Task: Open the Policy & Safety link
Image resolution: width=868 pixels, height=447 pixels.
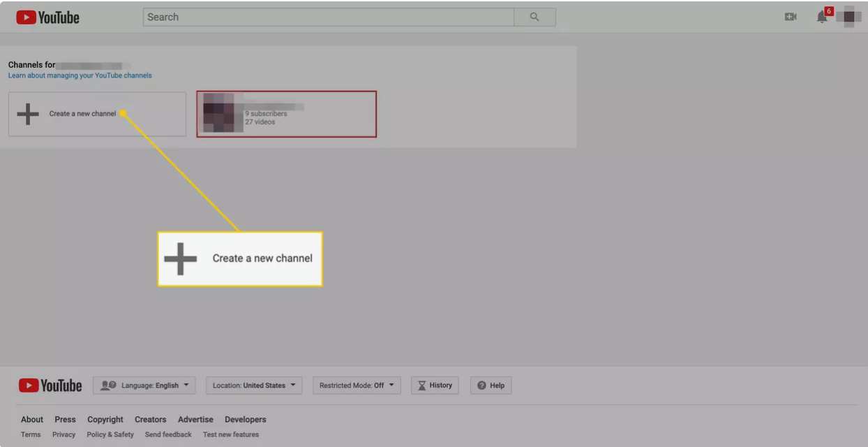Action: tap(110, 434)
